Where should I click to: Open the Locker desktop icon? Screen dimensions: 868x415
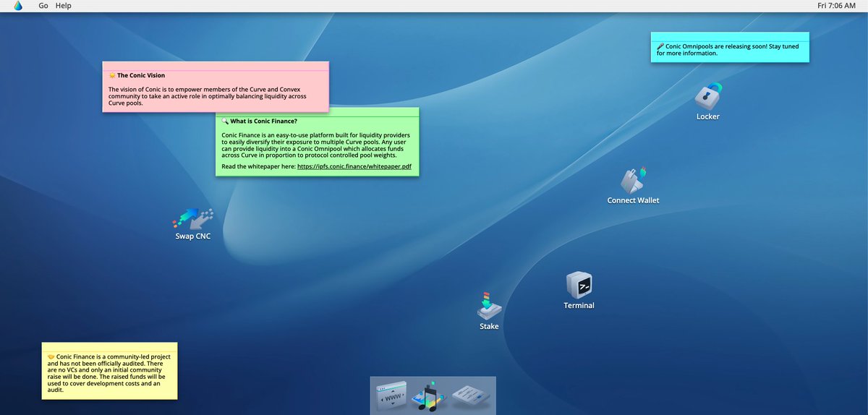(x=708, y=96)
